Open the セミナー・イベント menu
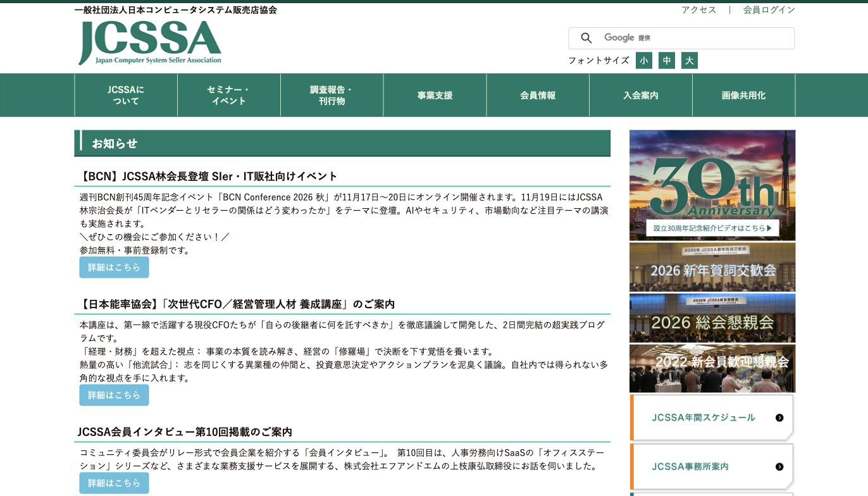This screenshot has width=868, height=496. tap(229, 95)
